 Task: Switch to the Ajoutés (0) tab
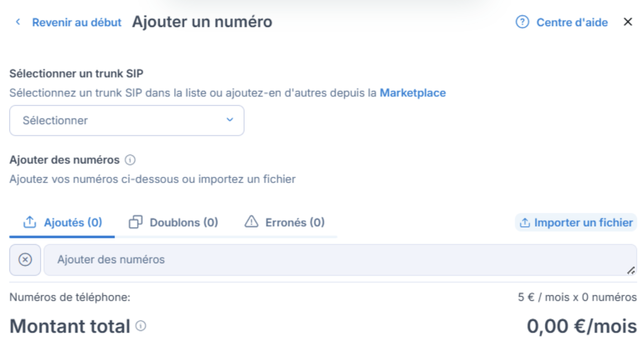tap(73, 222)
